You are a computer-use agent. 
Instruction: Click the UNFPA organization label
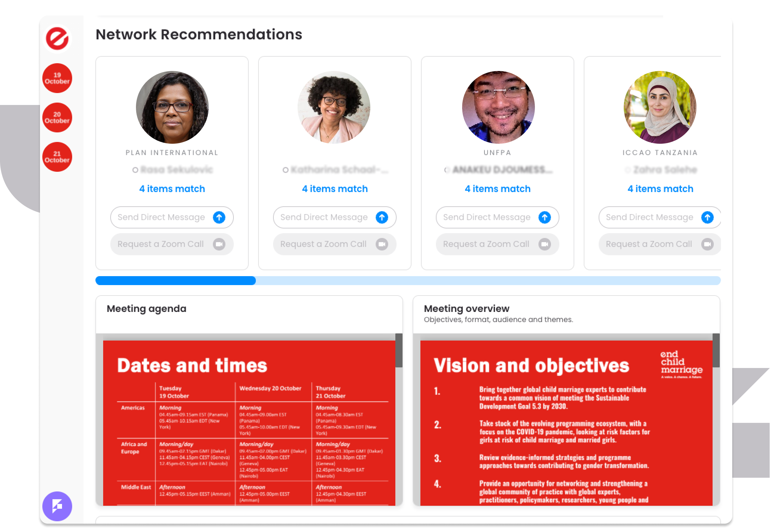pos(497,153)
